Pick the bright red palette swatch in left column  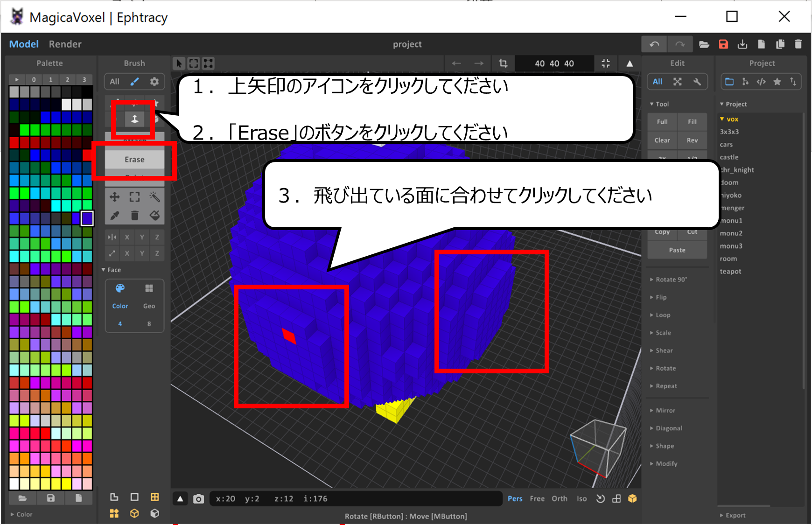14,142
